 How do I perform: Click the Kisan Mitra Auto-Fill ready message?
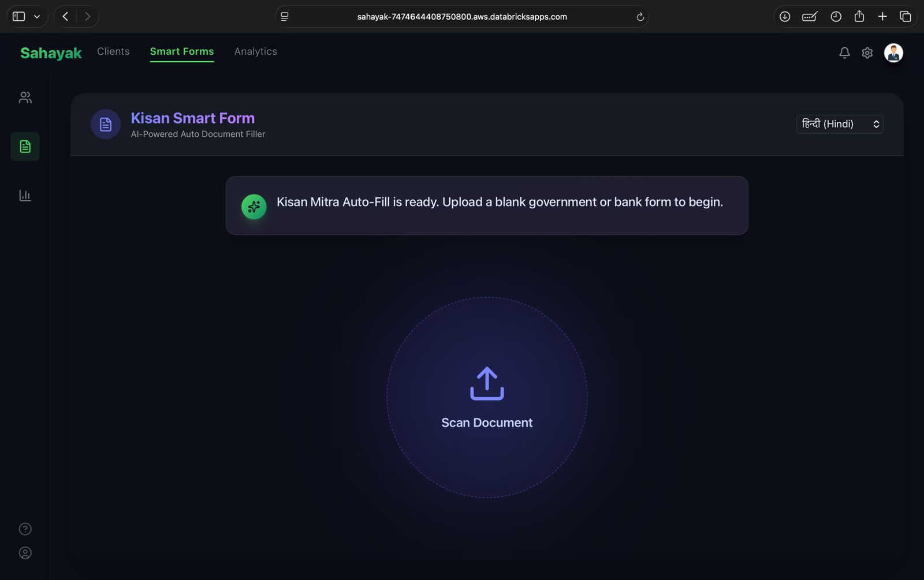pyautogui.click(x=500, y=202)
